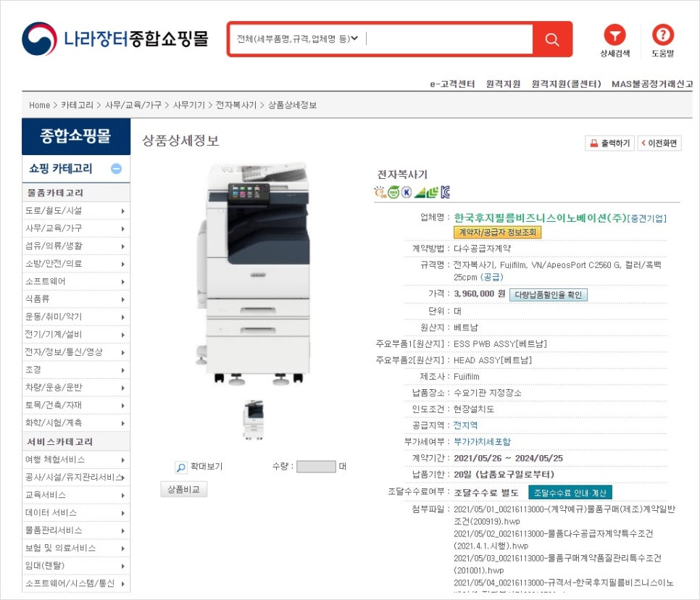Click Home in the breadcrumb
This screenshot has width=700, height=600.
39,105
